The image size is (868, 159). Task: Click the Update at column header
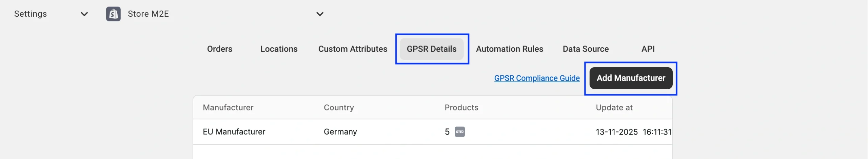click(x=614, y=107)
